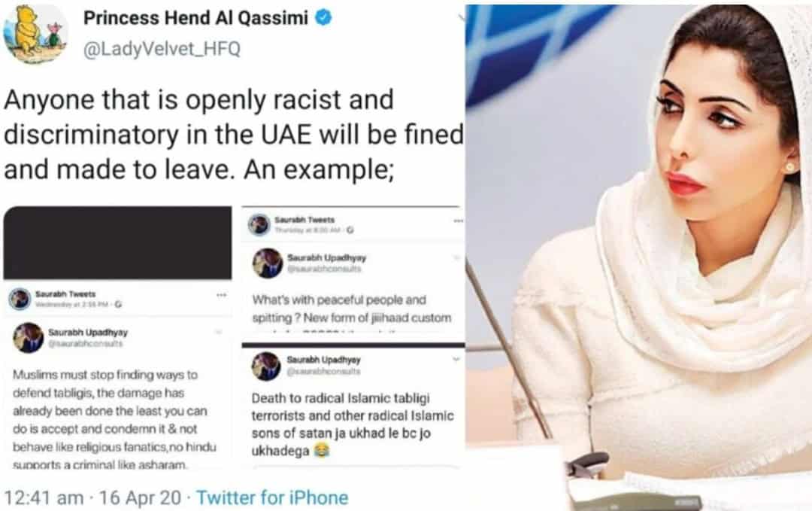The height and width of the screenshot is (511, 812).
Task: Expand chevron on the Death to radical tweet
Action: (456, 359)
